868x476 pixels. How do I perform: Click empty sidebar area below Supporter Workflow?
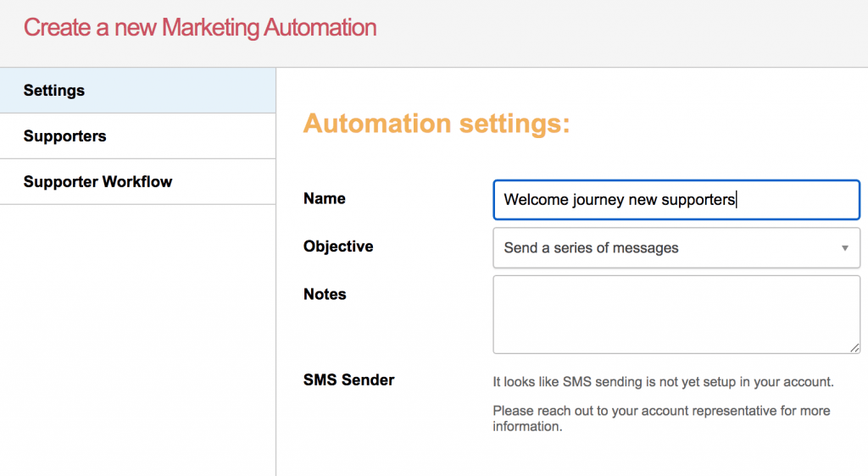(x=136, y=339)
